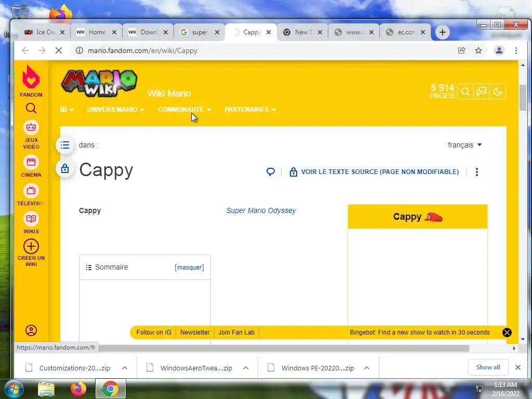Click the page lock icon beside title
532x399 pixels.
tap(65, 169)
